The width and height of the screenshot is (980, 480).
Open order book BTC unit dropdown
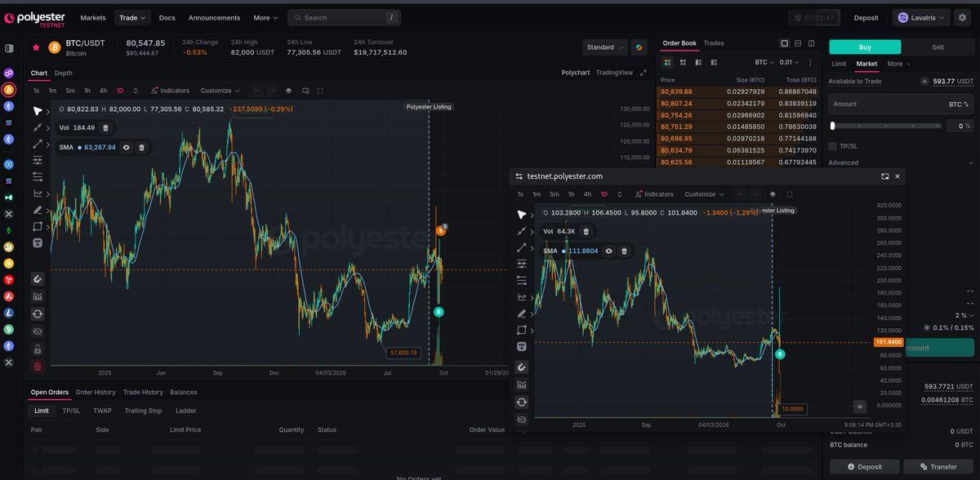[764, 62]
